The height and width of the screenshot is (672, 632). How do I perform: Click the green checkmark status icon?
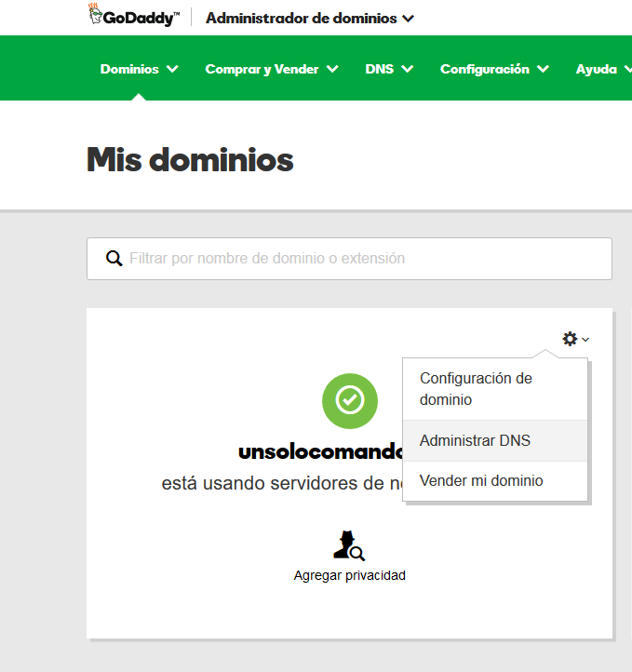(350, 401)
